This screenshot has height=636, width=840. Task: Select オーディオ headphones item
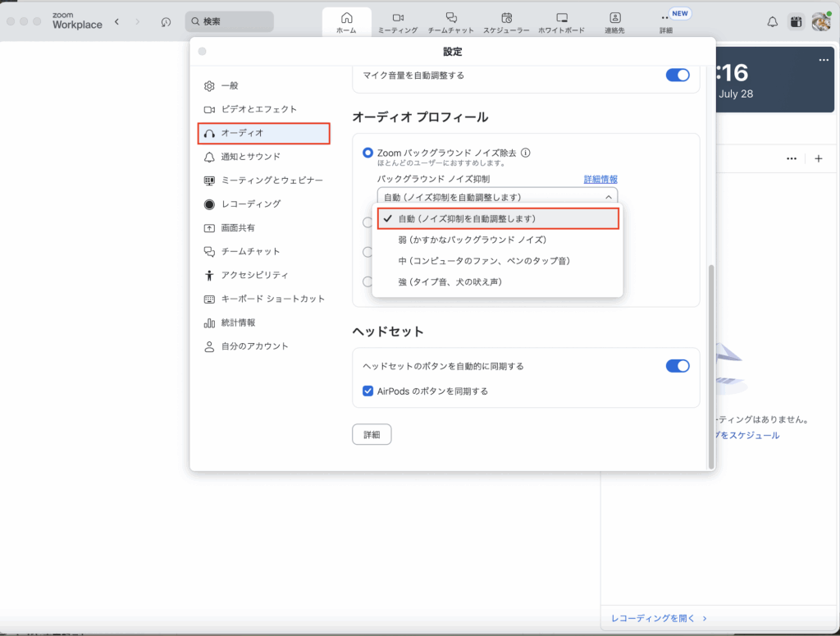(x=263, y=133)
